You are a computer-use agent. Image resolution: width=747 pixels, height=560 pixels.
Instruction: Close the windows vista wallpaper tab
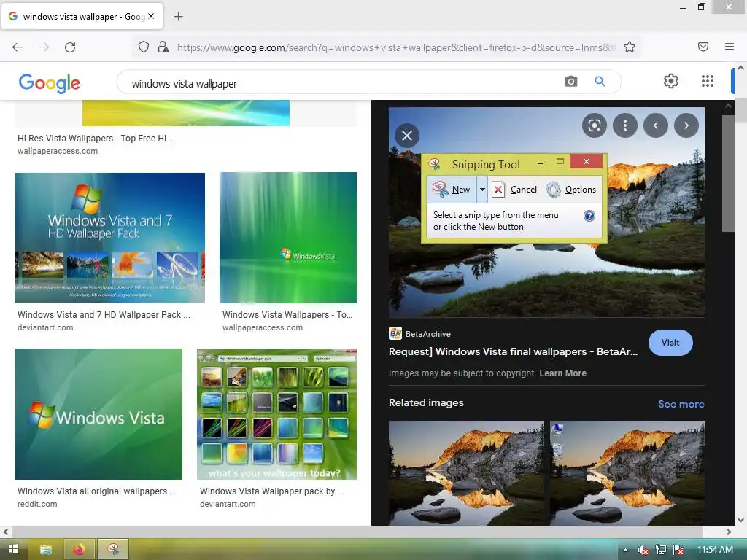151,16
